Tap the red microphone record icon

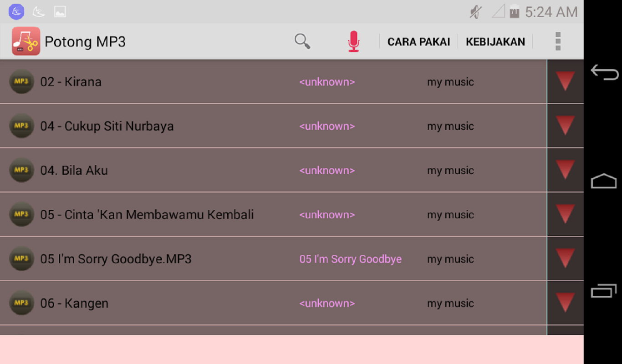pos(354,41)
